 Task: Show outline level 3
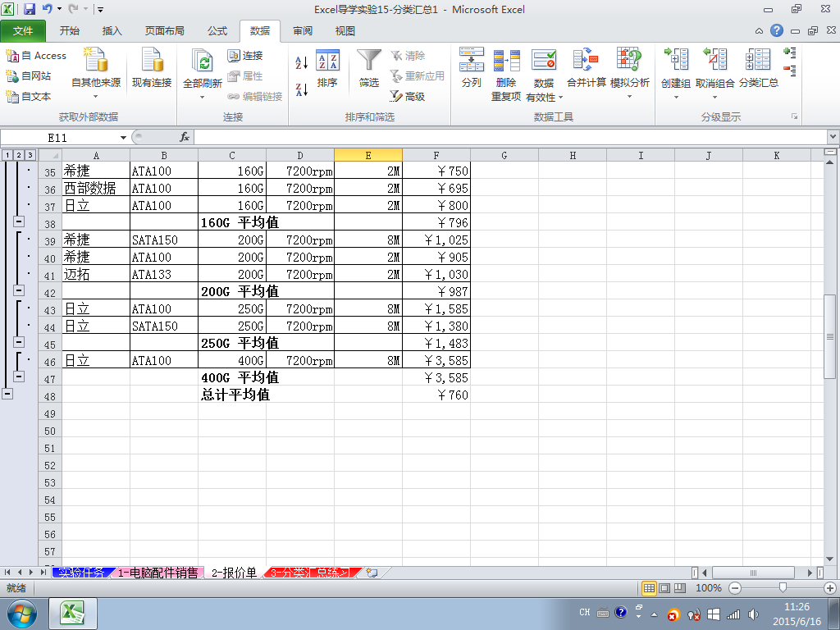pyautogui.click(x=30, y=155)
